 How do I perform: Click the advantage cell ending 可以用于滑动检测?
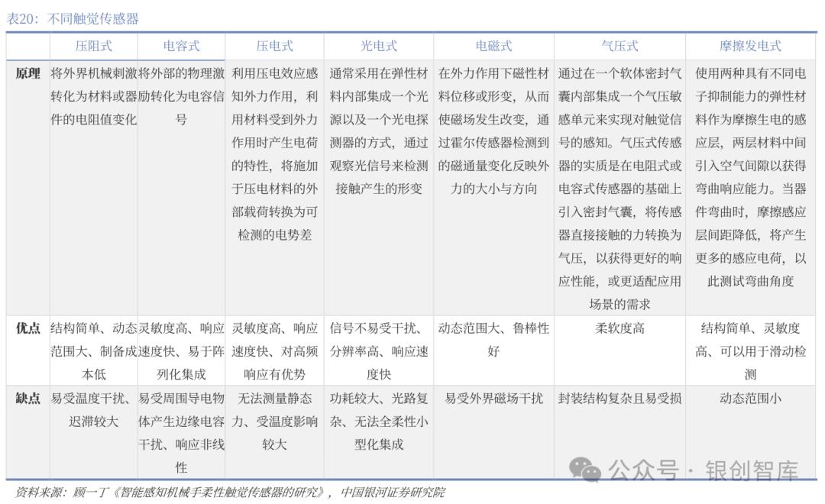tap(750, 351)
